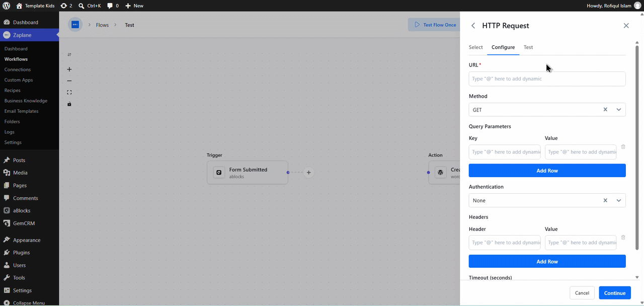Switch to the Select tab
Viewport: 644px width, 306px height.
pos(475,47)
